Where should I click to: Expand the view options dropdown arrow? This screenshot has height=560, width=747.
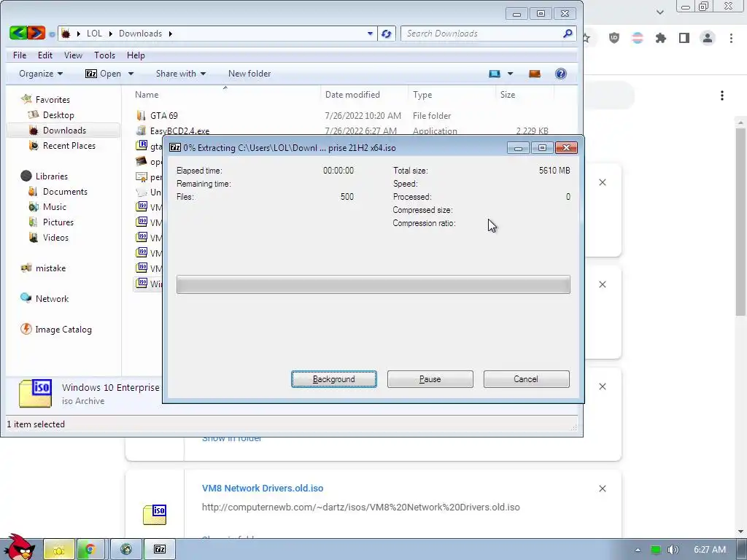(510, 74)
